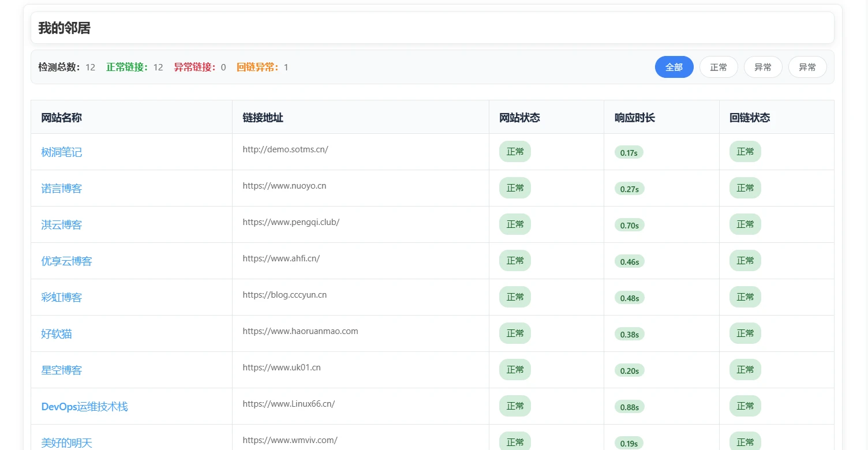Screen dimensions: 868x450
Task: Click the 网站名称 column header
Action: coord(62,118)
